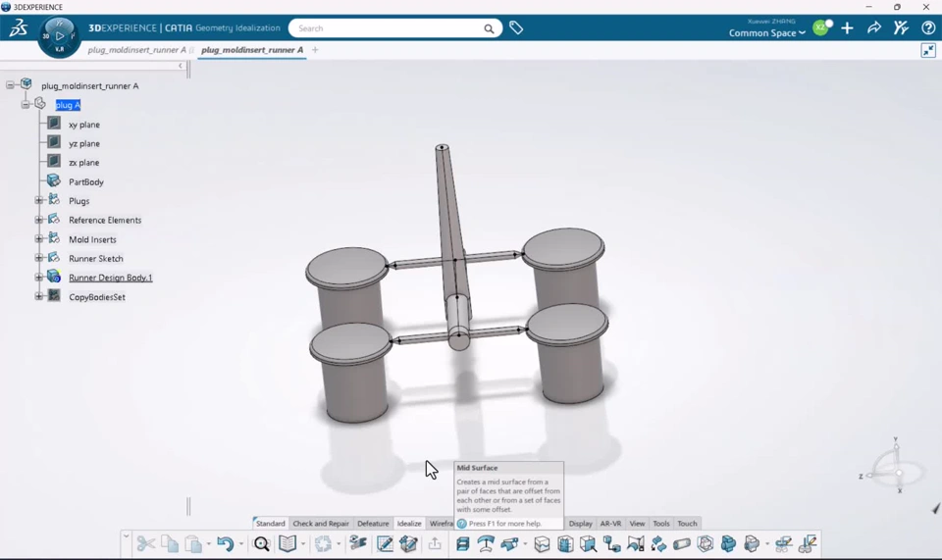Screen dimensions: 942x560
Task: Switch to the View tab
Action: click(638, 524)
